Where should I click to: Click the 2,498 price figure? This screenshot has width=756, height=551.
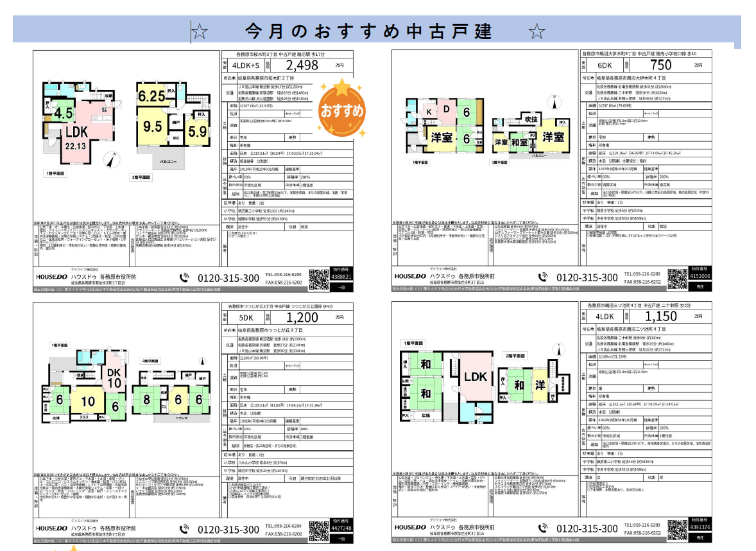click(x=302, y=66)
